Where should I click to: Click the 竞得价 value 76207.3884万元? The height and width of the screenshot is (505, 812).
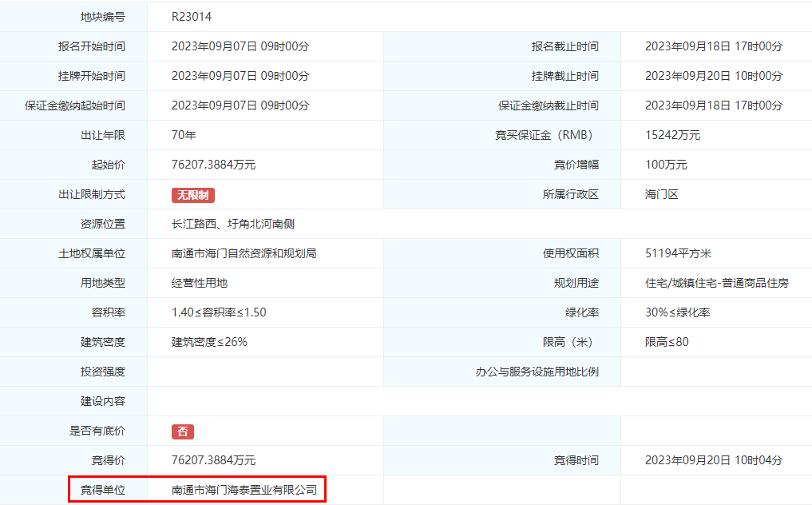coord(213,460)
